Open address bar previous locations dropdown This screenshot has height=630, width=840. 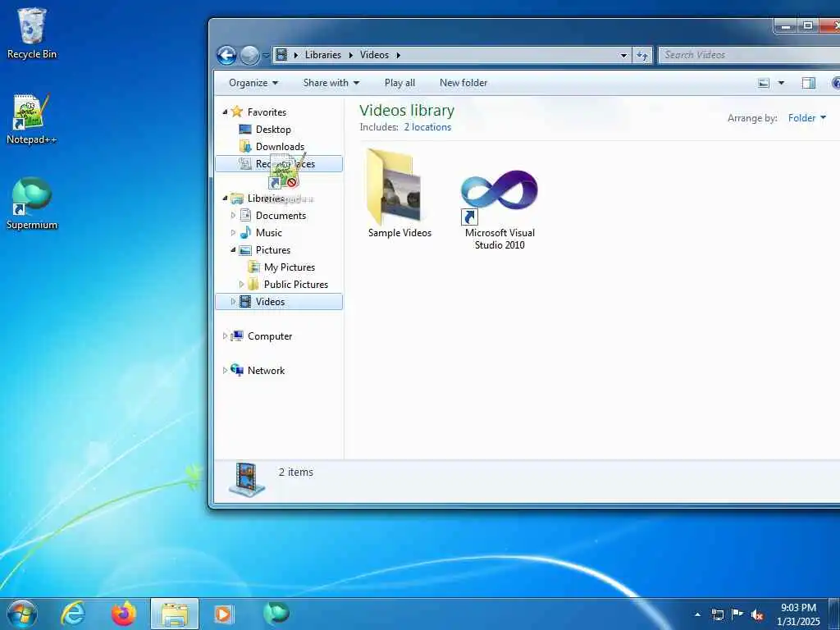tap(623, 55)
